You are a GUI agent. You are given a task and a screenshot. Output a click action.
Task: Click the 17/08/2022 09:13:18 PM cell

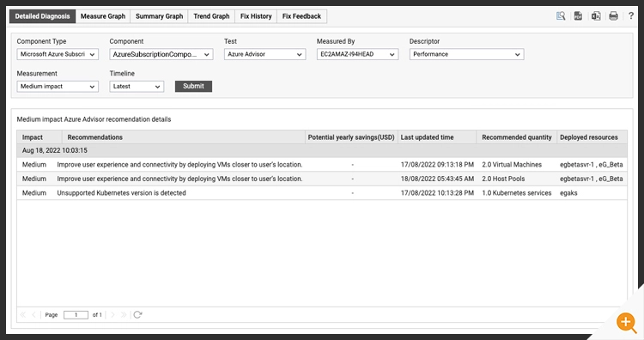pos(437,165)
